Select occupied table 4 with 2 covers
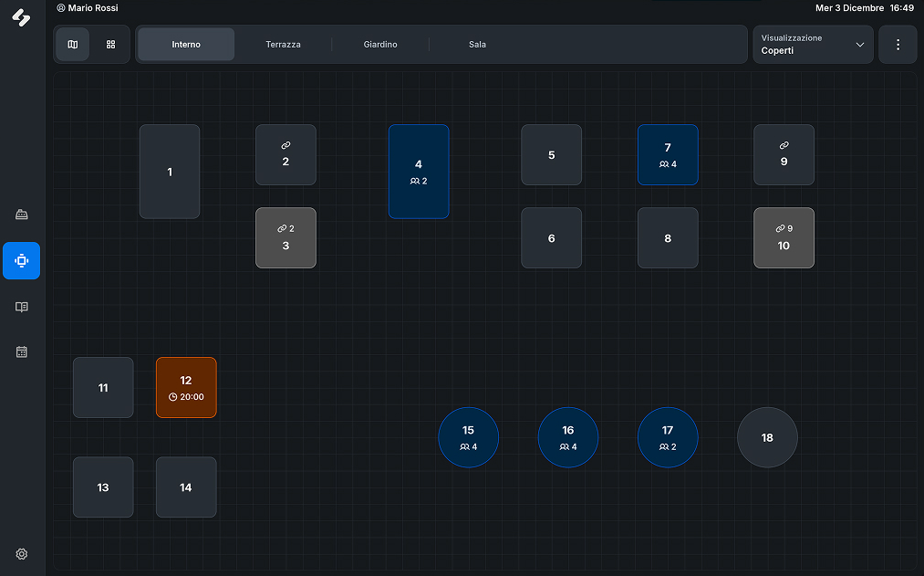924x576 pixels. (419, 172)
